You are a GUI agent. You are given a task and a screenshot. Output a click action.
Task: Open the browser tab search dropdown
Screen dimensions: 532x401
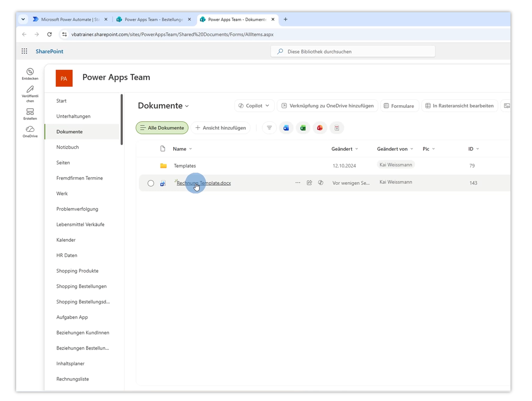tap(23, 19)
